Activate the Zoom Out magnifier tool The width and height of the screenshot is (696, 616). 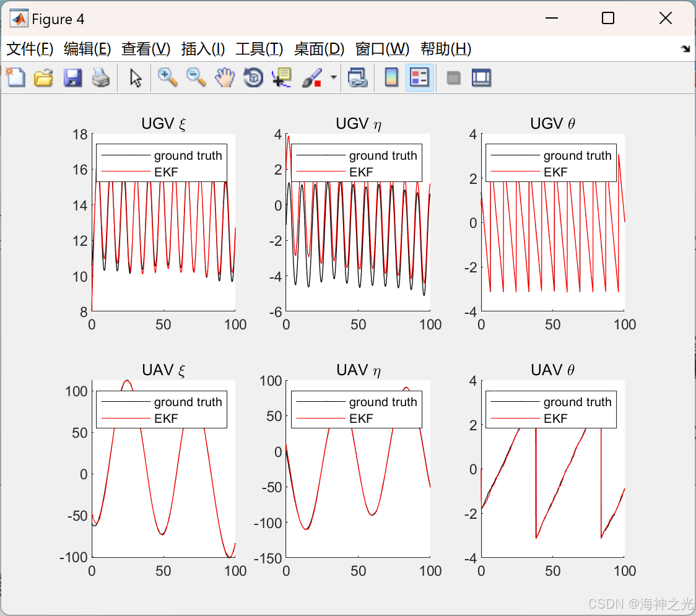[196, 77]
